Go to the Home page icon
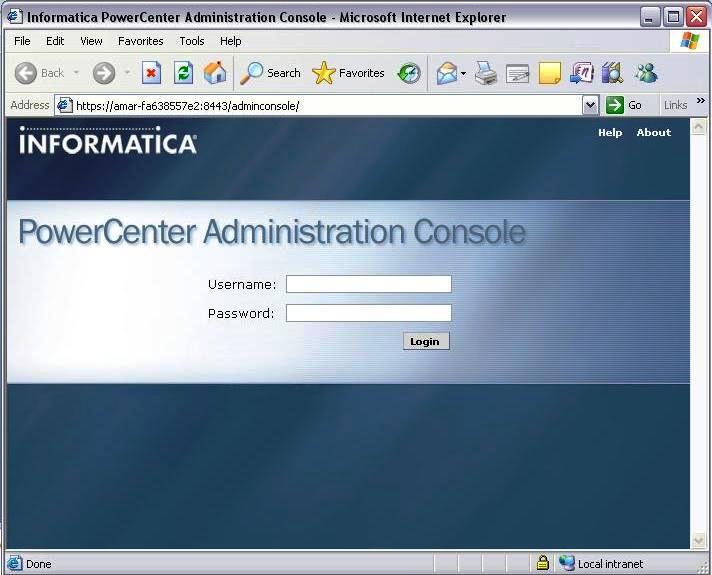This screenshot has height=575, width=712. click(215, 73)
